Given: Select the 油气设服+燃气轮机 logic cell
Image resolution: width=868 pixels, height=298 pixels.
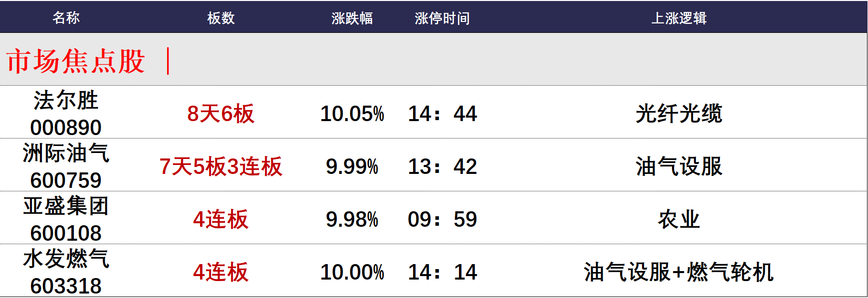Looking at the screenshot, I should click(x=678, y=272).
